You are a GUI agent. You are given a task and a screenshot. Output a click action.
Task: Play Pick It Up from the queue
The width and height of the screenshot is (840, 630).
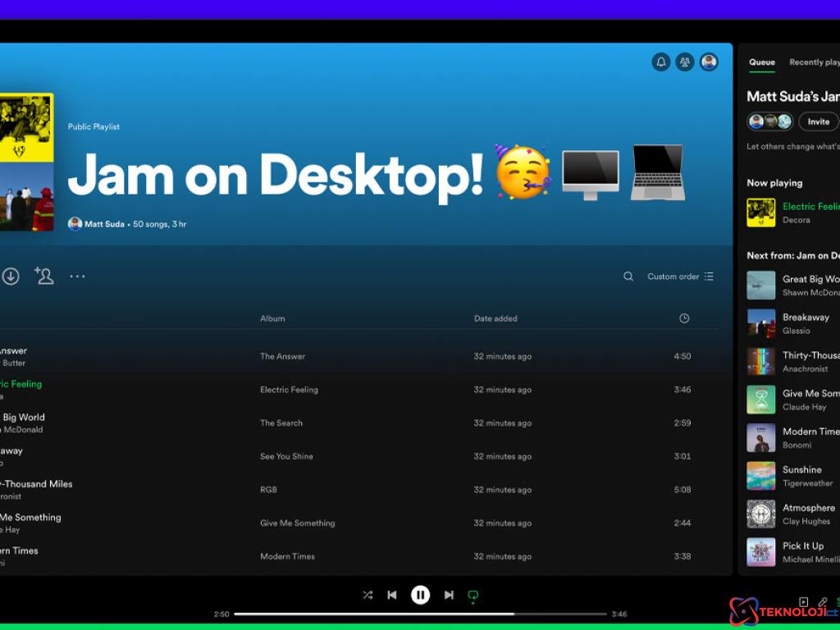tap(803, 546)
